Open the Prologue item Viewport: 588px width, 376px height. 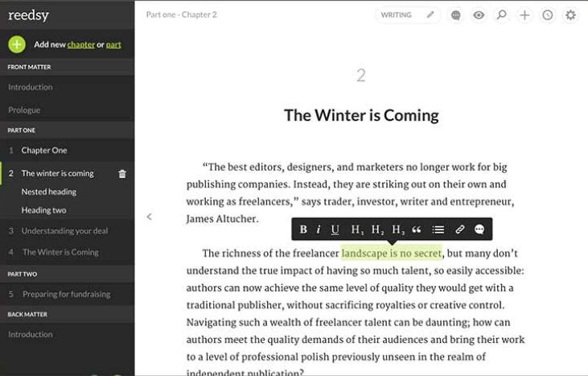coord(24,110)
